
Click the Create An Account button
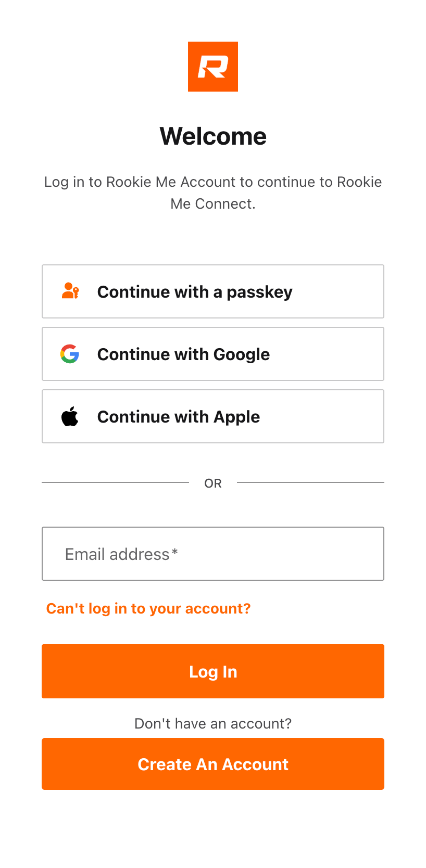pos(213,764)
